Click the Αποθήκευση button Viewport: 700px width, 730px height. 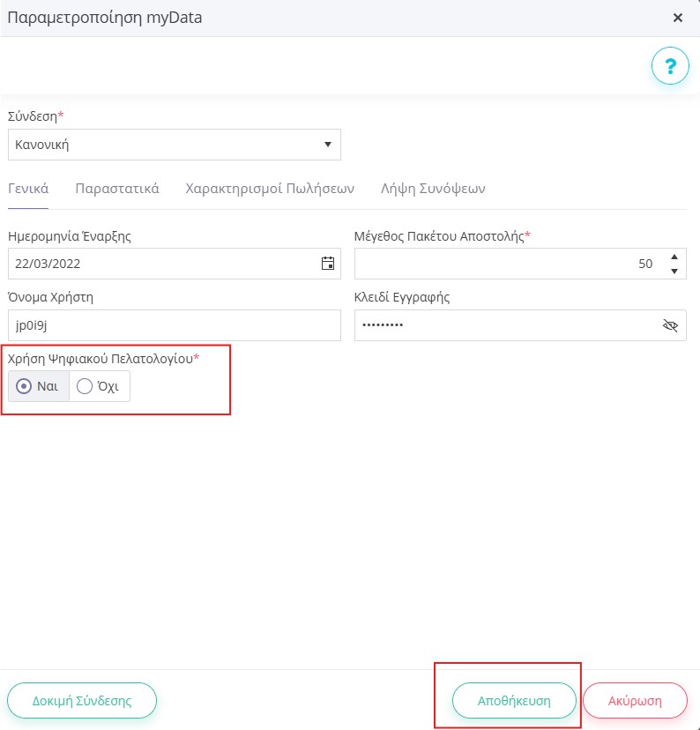click(514, 701)
